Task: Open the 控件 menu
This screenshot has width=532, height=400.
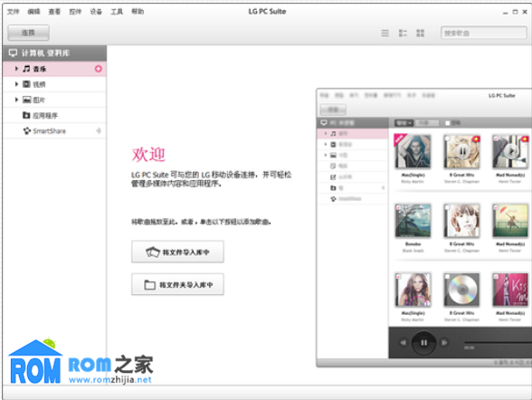Action: pos(75,12)
